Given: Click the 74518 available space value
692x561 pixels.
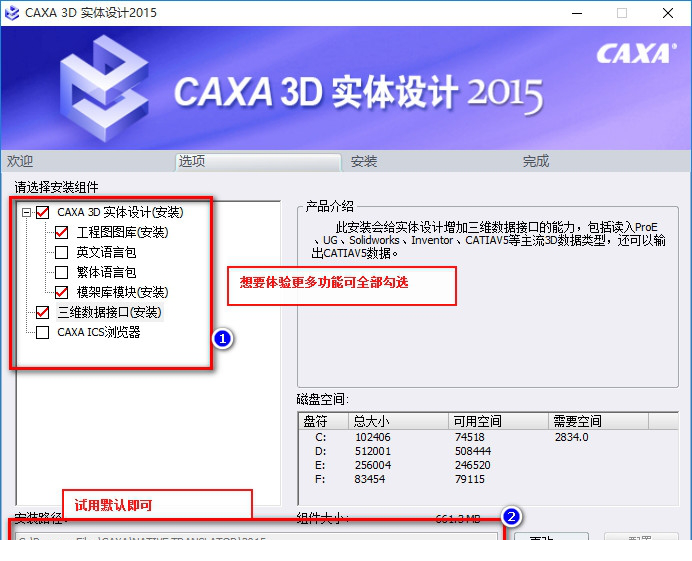Looking at the screenshot, I should tap(470, 437).
